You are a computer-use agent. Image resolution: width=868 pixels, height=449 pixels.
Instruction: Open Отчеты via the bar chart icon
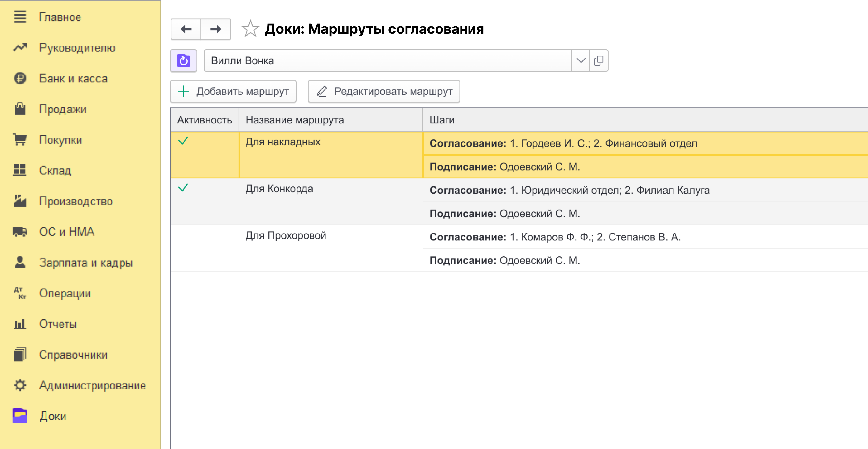(x=19, y=324)
